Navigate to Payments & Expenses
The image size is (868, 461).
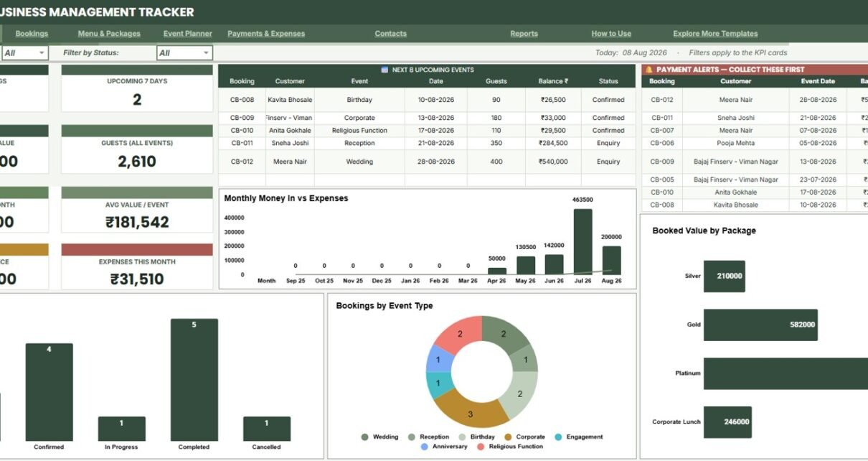click(x=266, y=34)
